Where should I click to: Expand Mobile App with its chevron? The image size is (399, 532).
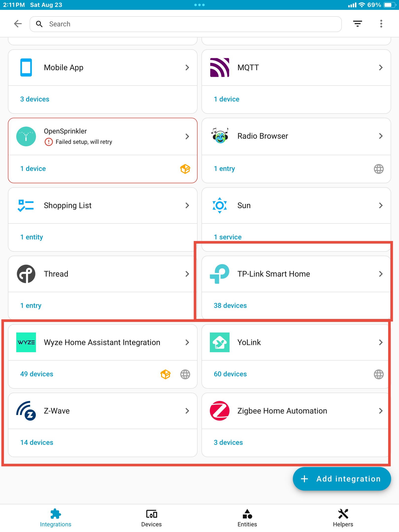187,67
